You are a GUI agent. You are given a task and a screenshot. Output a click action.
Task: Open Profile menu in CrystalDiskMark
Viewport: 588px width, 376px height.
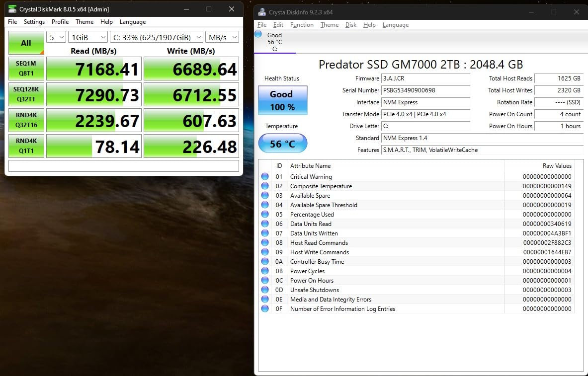click(60, 22)
